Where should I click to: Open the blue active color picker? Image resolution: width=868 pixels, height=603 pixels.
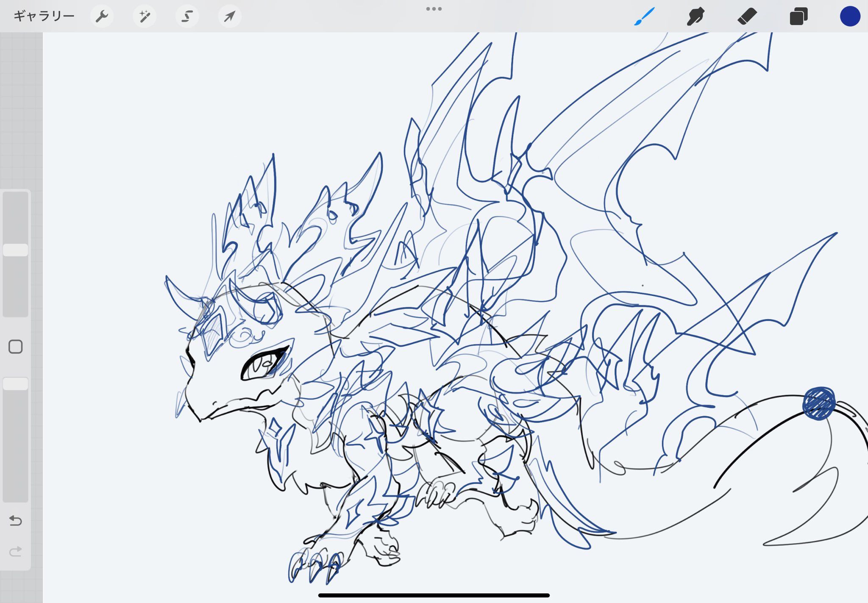[850, 17]
